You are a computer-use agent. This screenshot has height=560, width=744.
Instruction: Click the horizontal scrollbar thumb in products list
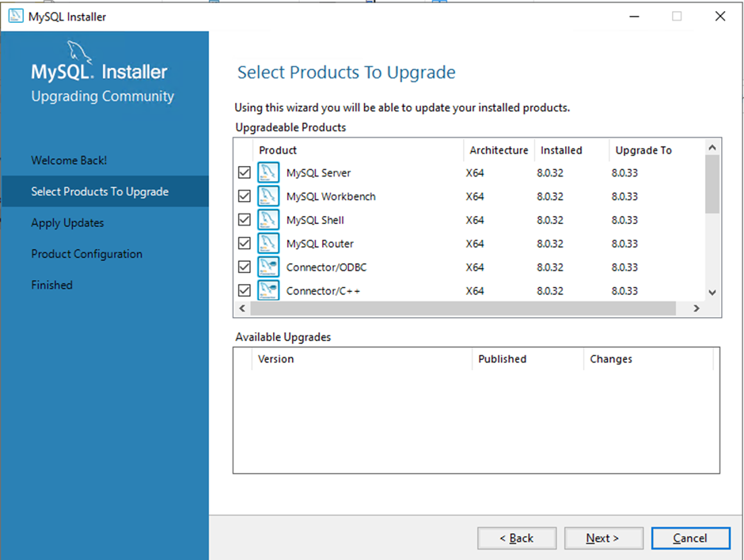tap(463, 308)
